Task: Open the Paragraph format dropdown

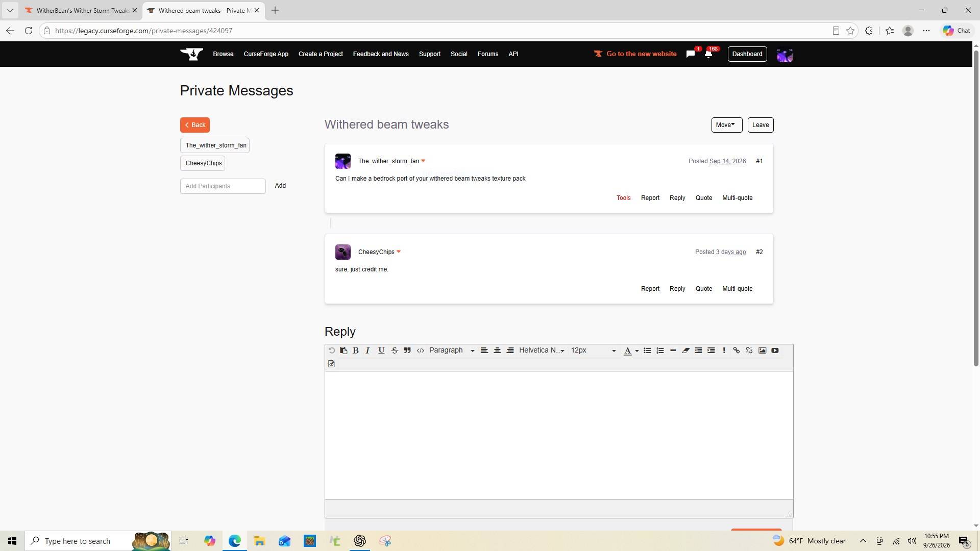Action: point(452,350)
